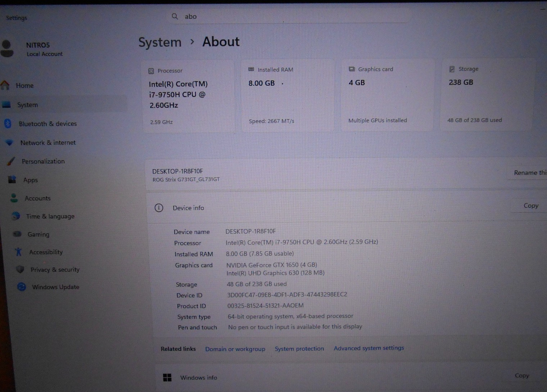Click the System monitor icon in sidebar
The image size is (547, 392).
click(x=6, y=105)
